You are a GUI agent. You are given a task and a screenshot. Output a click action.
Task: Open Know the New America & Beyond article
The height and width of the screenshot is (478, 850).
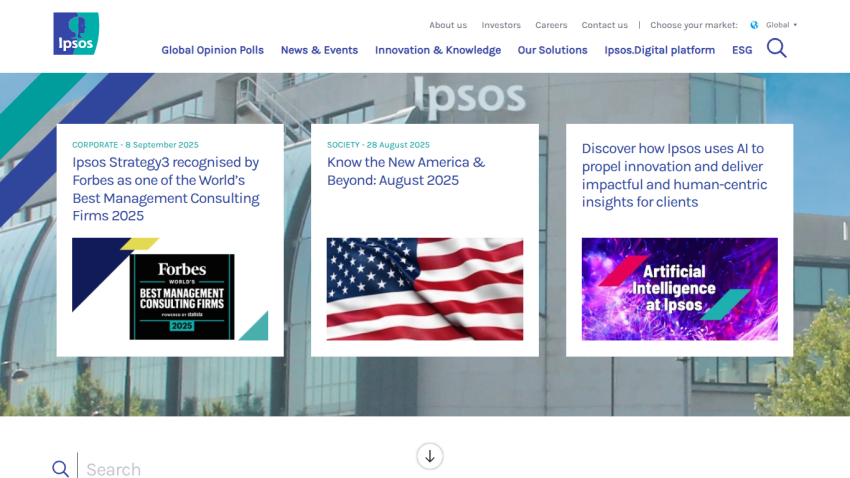tap(406, 171)
